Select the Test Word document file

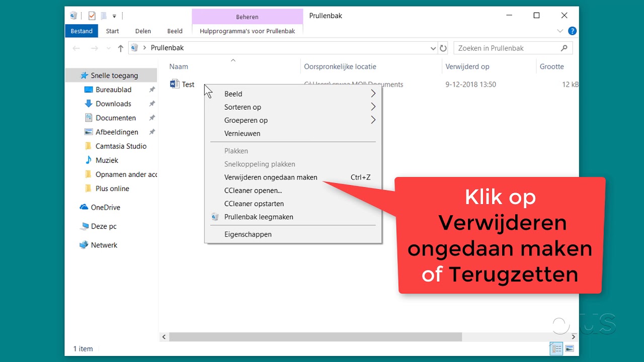[x=182, y=84]
